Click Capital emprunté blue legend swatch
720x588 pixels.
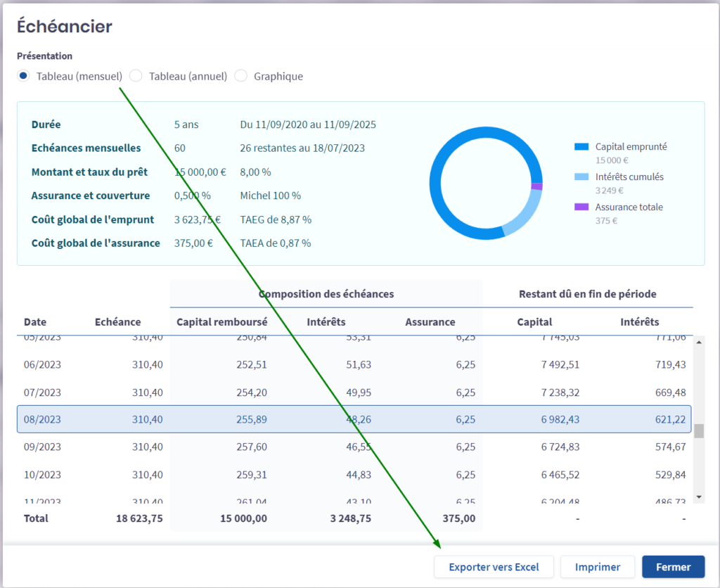click(x=581, y=147)
